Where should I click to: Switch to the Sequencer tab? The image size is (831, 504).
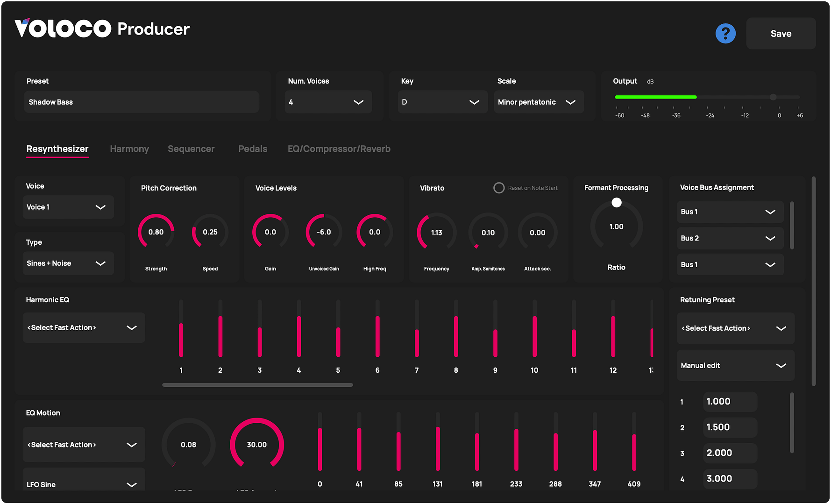191,149
